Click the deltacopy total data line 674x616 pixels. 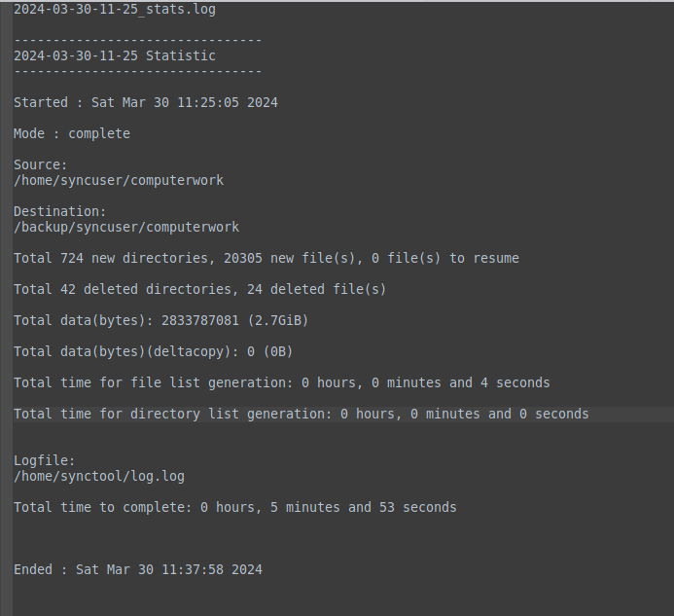click(x=154, y=351)
